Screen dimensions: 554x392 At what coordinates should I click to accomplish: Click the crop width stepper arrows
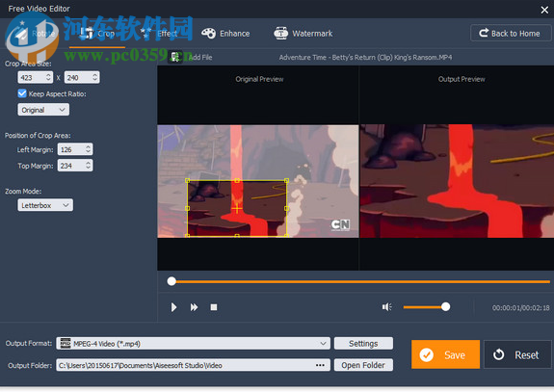(x=48, y=77)
